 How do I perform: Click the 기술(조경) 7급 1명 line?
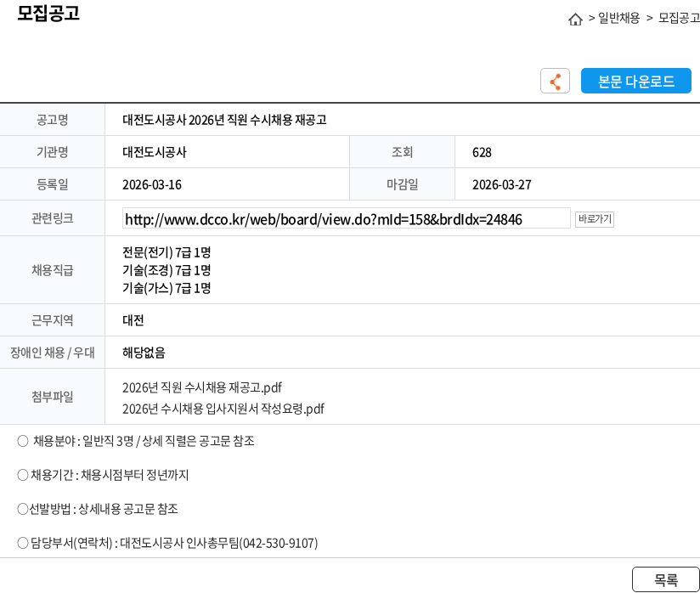[x=167, y=270]
